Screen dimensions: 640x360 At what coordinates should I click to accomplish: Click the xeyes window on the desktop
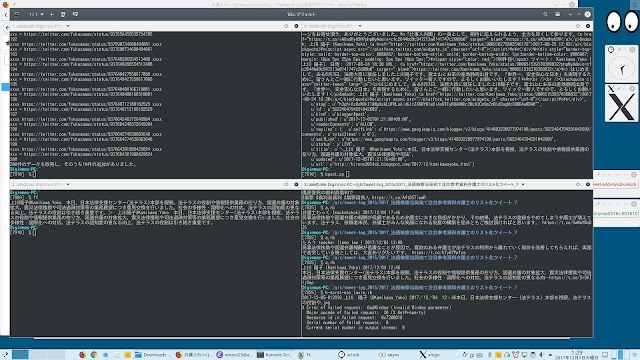[x=622, y=21]
